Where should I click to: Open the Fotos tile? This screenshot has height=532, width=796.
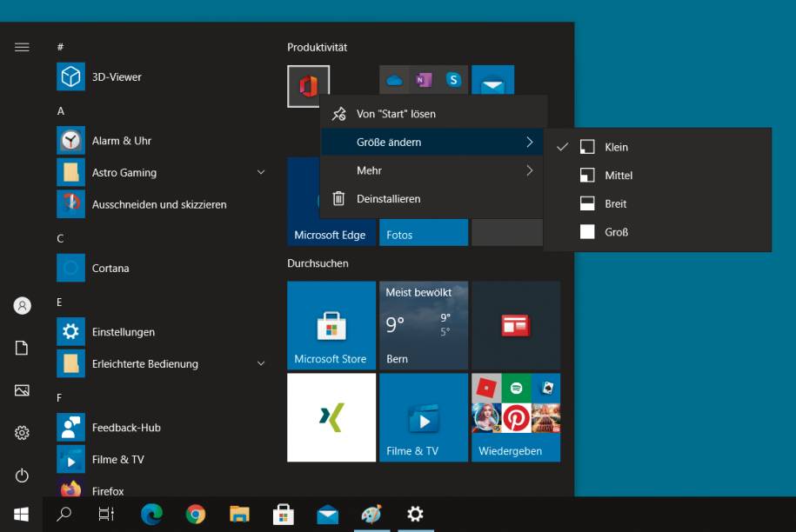[424, 232]
